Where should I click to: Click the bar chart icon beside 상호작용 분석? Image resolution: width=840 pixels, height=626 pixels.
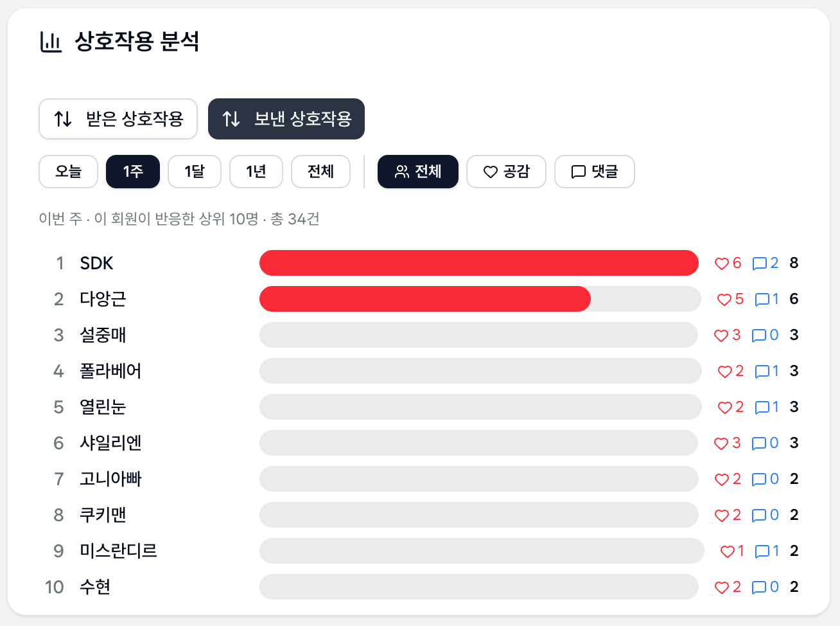(x=51, y=42)
